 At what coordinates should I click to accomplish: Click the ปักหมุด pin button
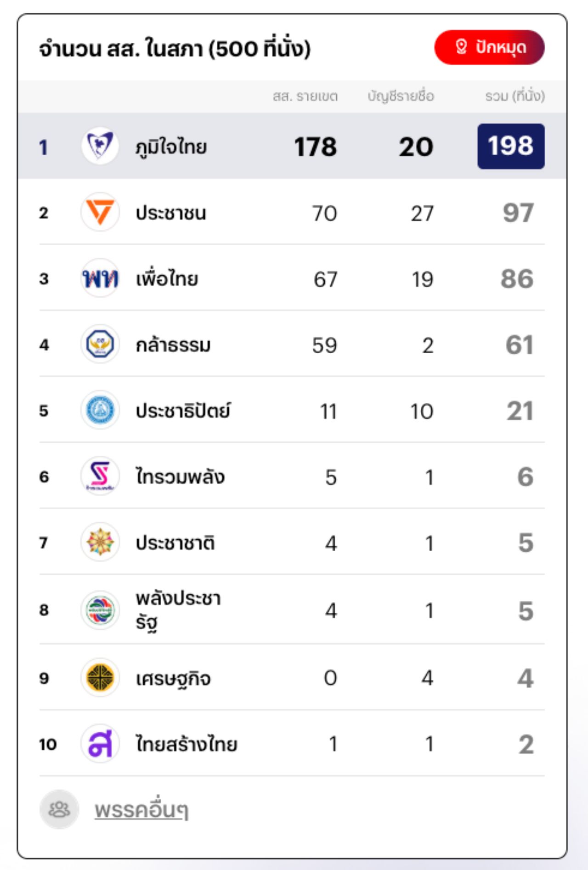489,47
